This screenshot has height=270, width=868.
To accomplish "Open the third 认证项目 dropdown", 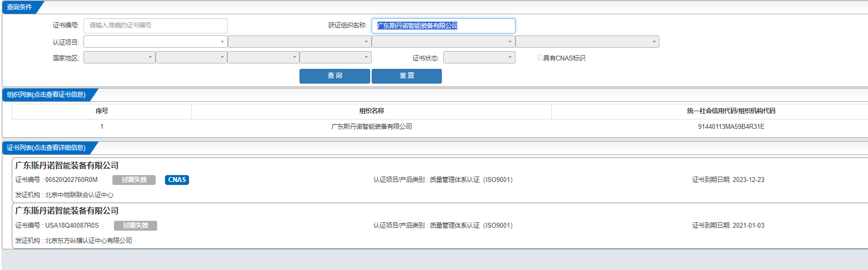I will tap(443, 42).
